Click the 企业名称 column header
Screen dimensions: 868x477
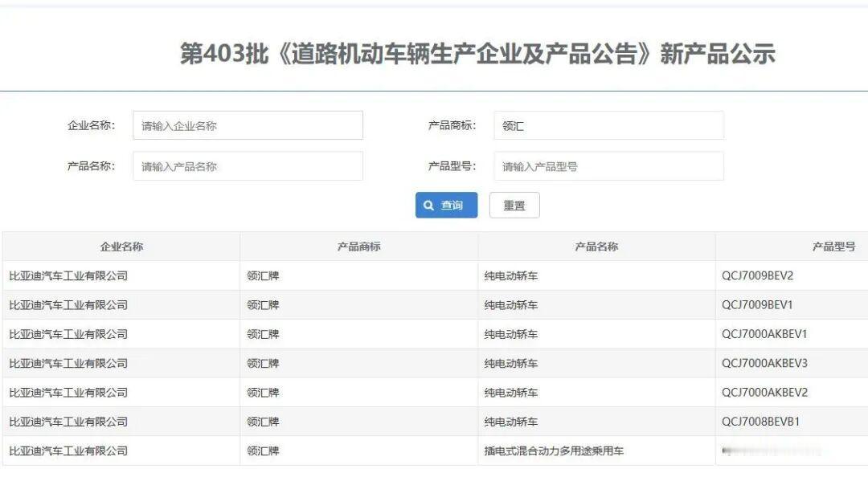point(121,247)
